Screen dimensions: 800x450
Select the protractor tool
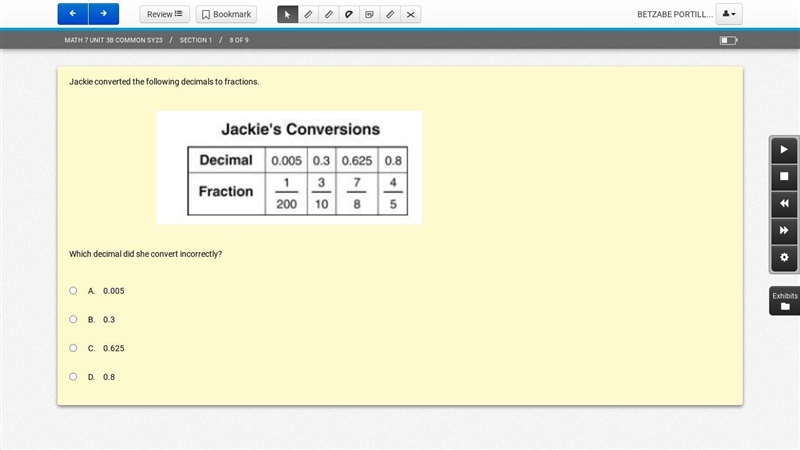[x=349, y=14]
